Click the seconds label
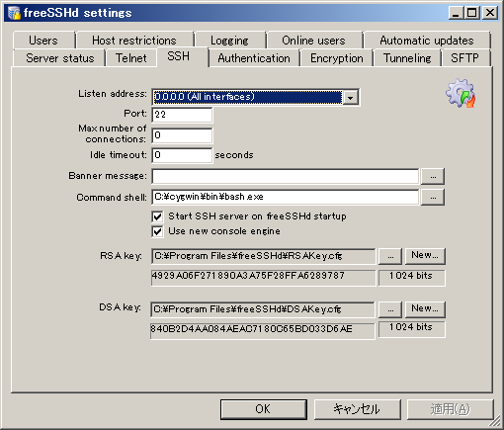 tap(234, 155)
